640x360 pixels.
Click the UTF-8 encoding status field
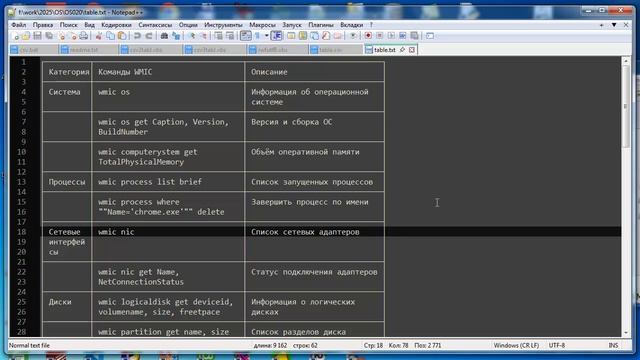pyautogui.click(x=557, y=345)
